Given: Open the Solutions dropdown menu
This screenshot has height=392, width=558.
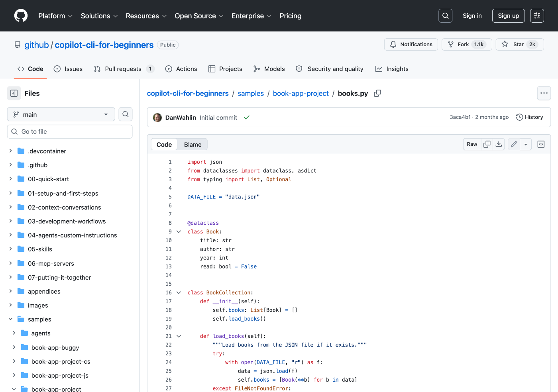Looking at the screenshot, I should [x=99, y=16].
